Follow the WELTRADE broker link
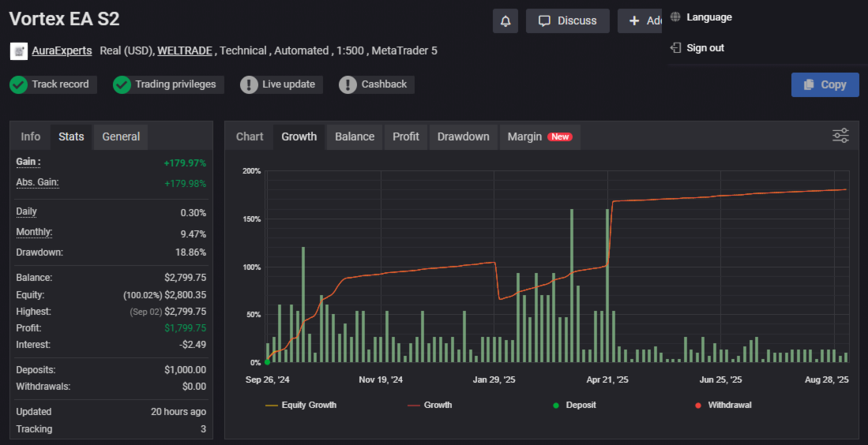The height and width of the screenshot is (445, 868). [x=185, y=50]
